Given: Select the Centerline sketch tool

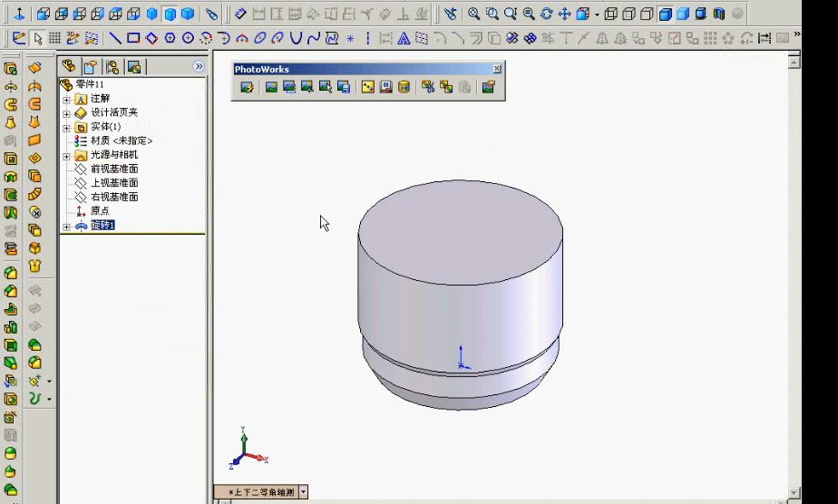Looking at the screenshot, I should [367, 38].
